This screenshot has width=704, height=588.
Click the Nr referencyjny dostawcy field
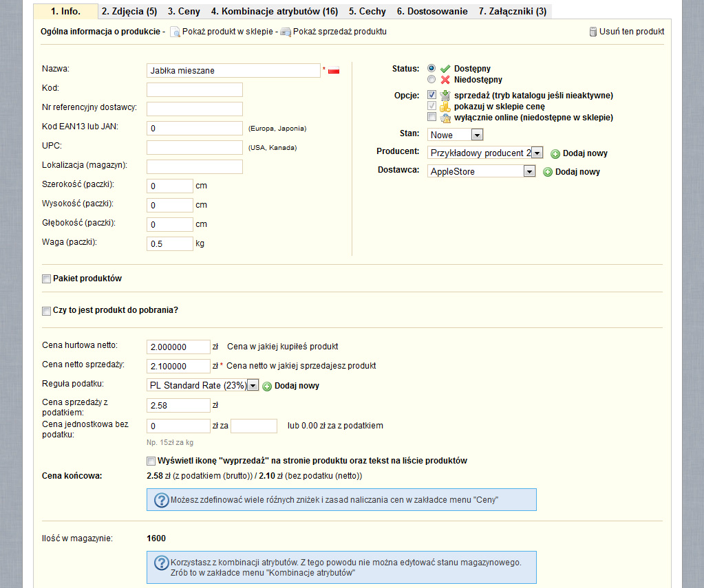(194, 109)
